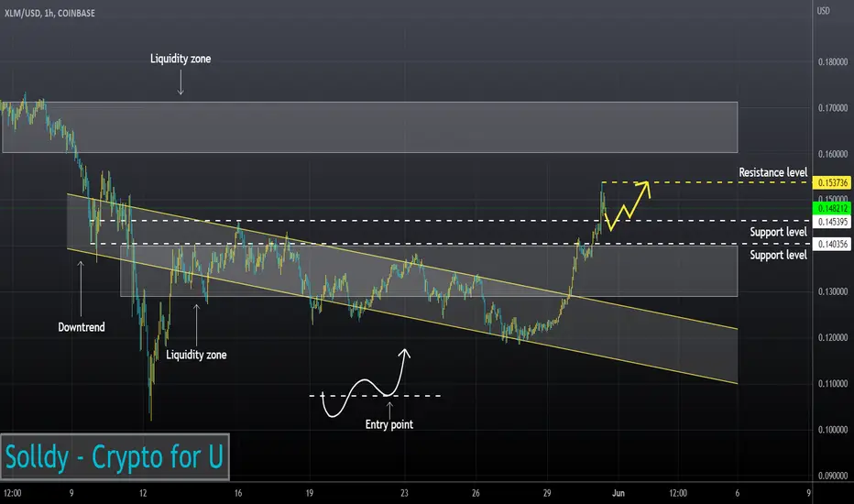Click the 0.170000 price axis value
854x504 pixels.
click(833, 108)
